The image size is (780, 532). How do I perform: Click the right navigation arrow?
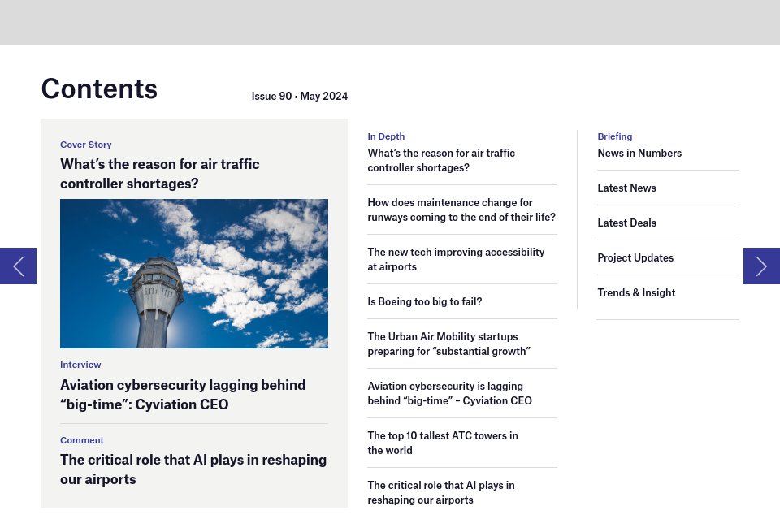pos(761,266)
